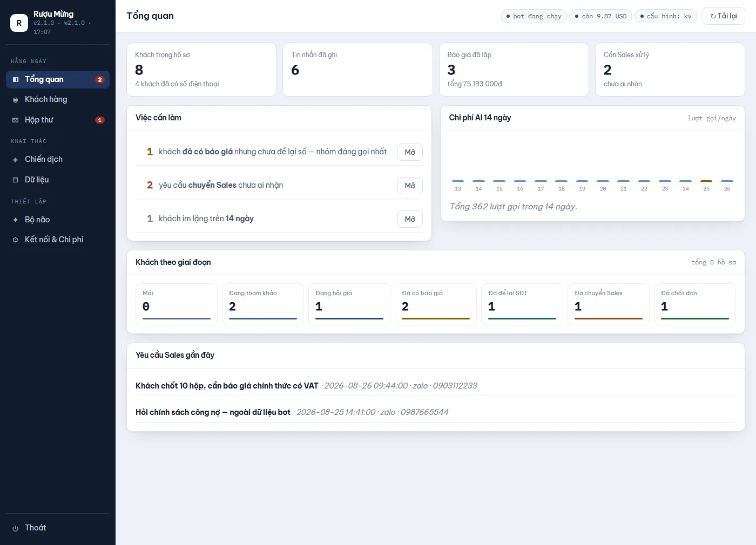Click Mở for khách đã có báo giá
The width and height of the screenshot is (756, 545).
410,152
